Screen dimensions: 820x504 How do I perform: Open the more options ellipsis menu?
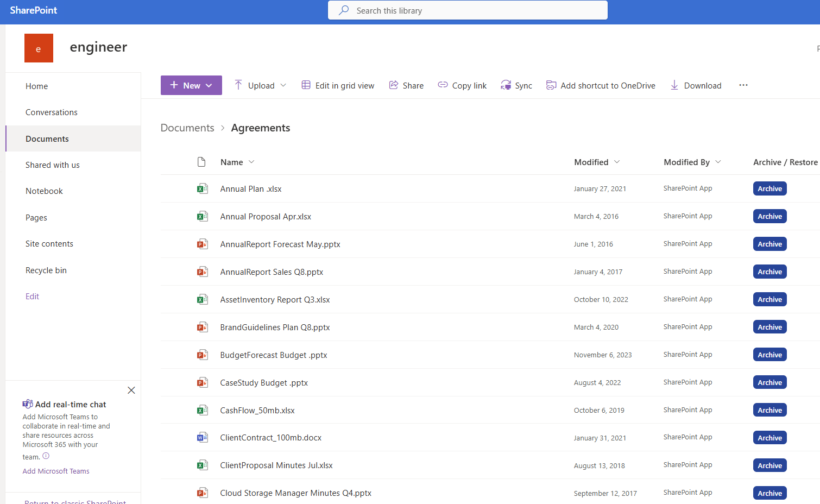[x=743, y=85]
